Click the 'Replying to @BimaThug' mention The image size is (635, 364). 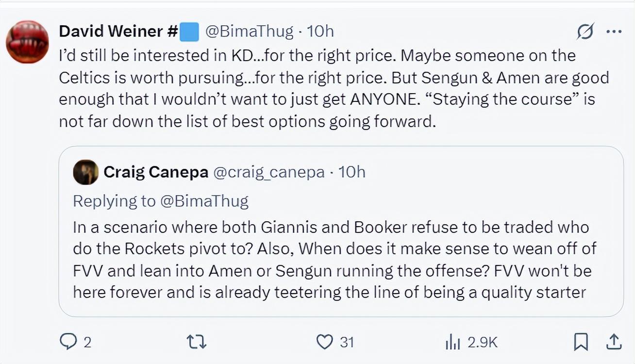[204, 201]
